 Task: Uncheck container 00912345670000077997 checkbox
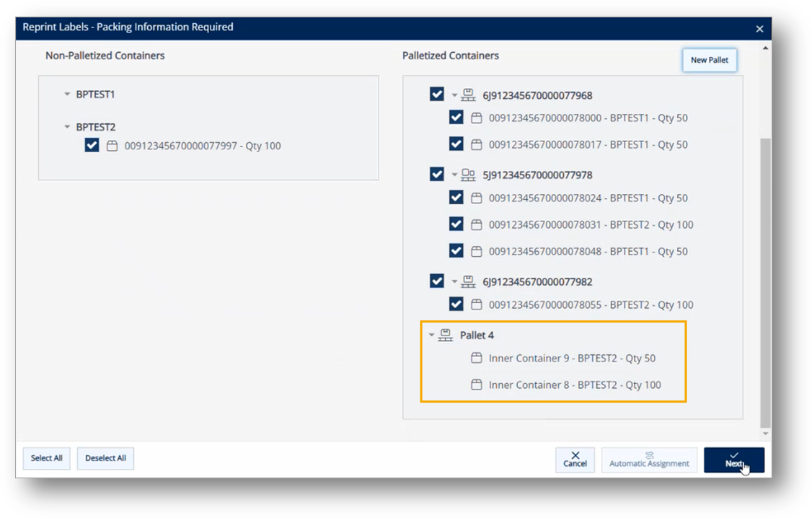(92, 146)
